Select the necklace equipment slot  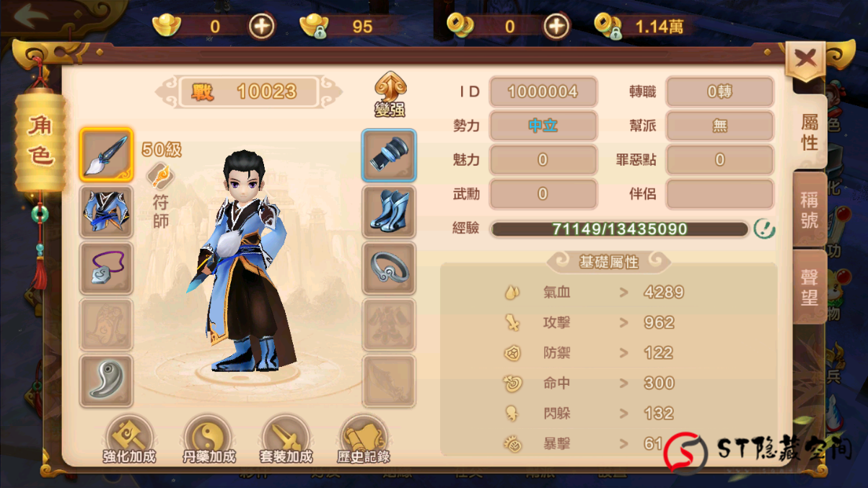click(x=106, y=268)
